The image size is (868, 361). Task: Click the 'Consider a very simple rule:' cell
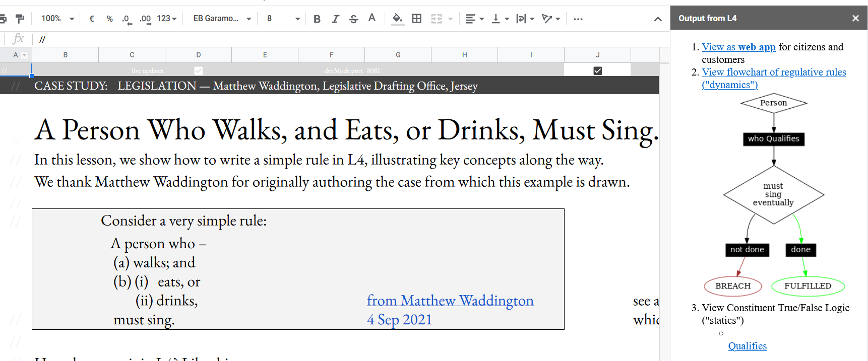183,221
